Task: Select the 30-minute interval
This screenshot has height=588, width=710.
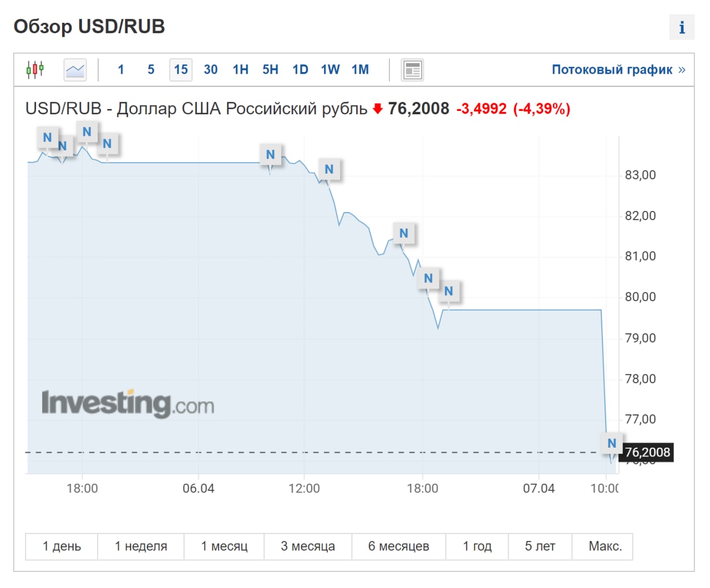Action: (x=211, y=70)
